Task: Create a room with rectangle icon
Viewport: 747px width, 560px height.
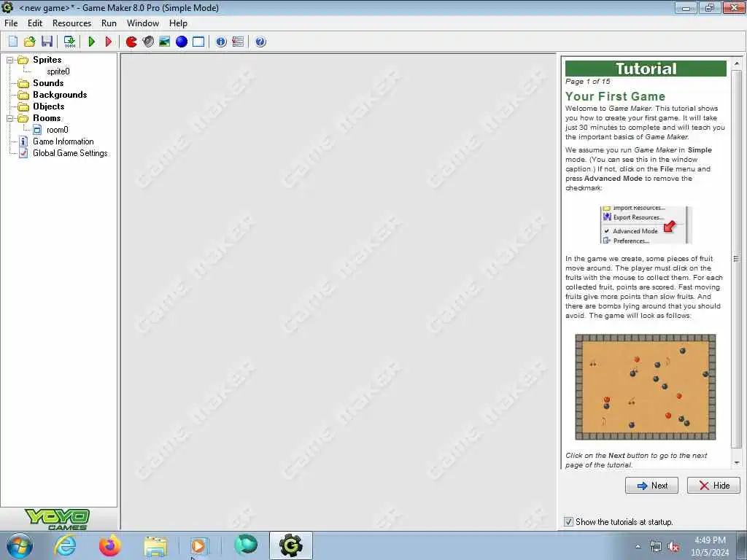Action: (x=198, y=42)
